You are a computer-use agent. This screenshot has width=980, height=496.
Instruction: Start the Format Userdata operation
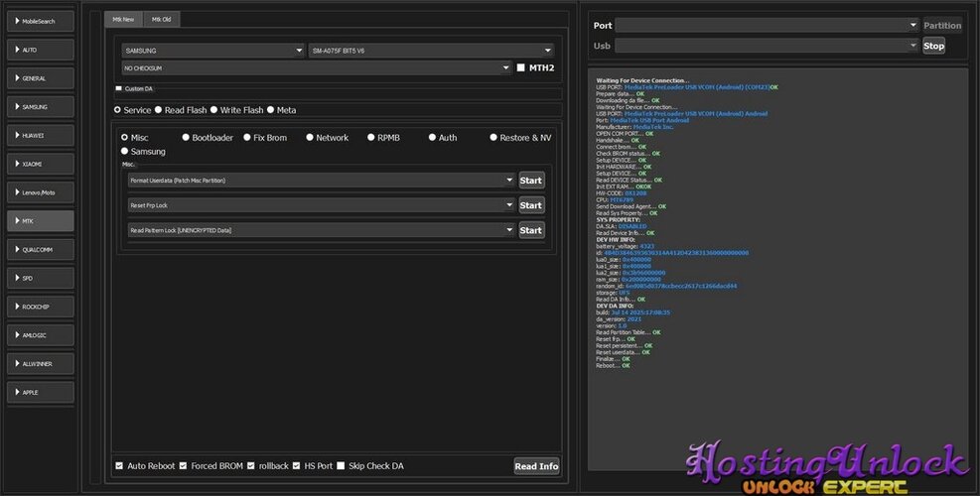click(531, 181)
